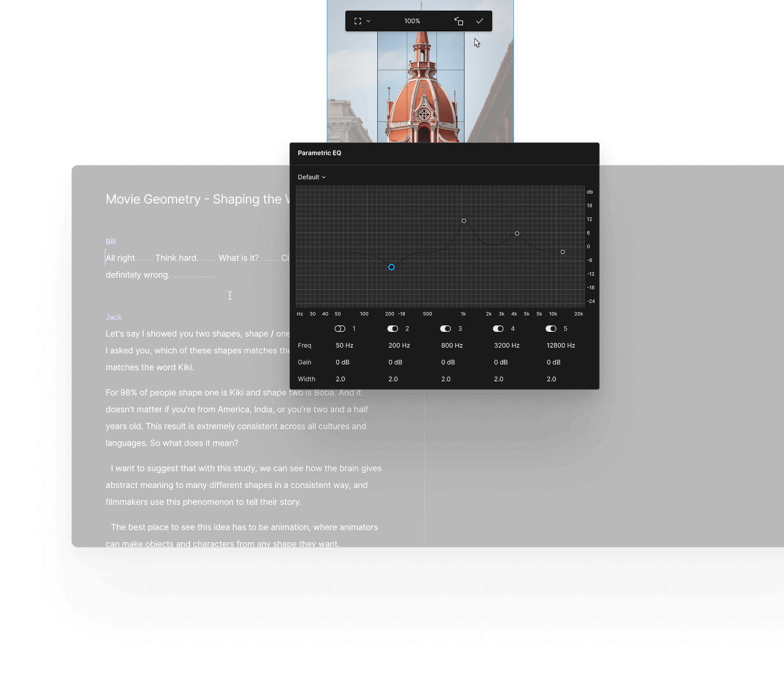Edit band 5 gain 0 dB value
The height and width of the screenshot is (682, 784).
coord(553,362)
